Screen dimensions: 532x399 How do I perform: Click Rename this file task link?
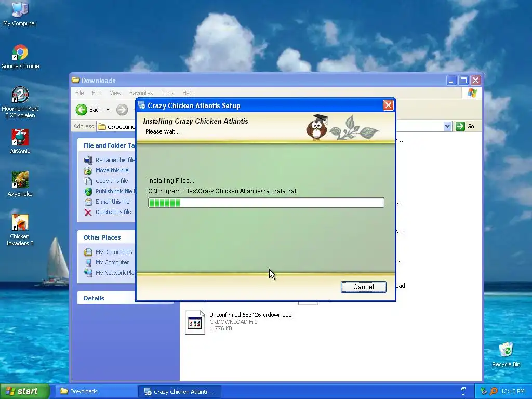115,160
